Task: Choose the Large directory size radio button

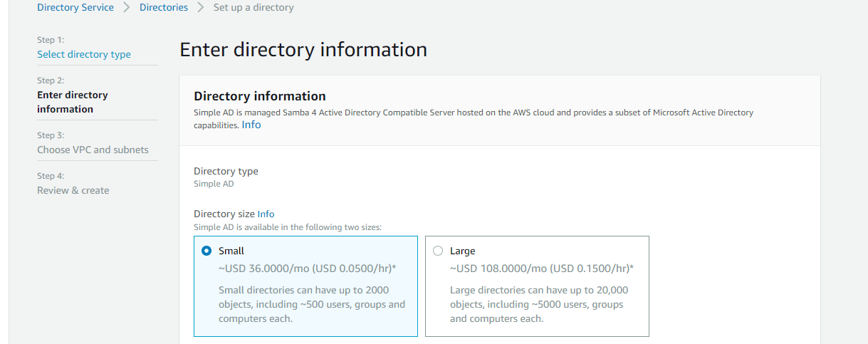Action: pos(438,251)
